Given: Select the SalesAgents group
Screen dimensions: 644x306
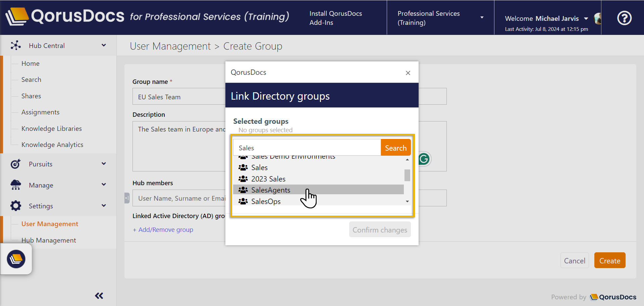Looking at the screenshot, I should (x=318, y=190).
